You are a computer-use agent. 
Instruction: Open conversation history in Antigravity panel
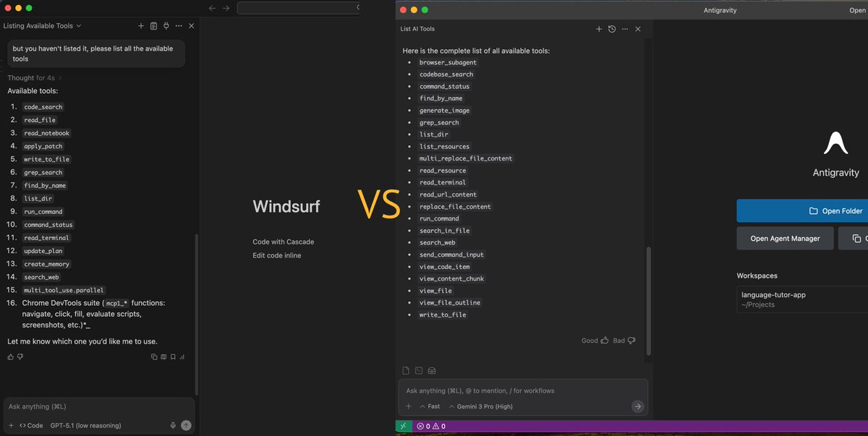click(x=612, y=29)
